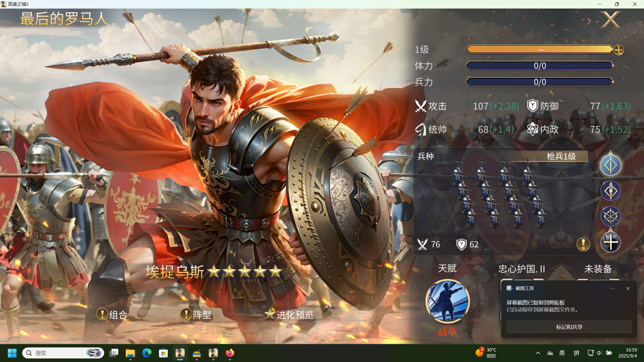Dismiss the 截图工具 notification
This screenshot has width=644, height=362.
[x=628, y=288]
